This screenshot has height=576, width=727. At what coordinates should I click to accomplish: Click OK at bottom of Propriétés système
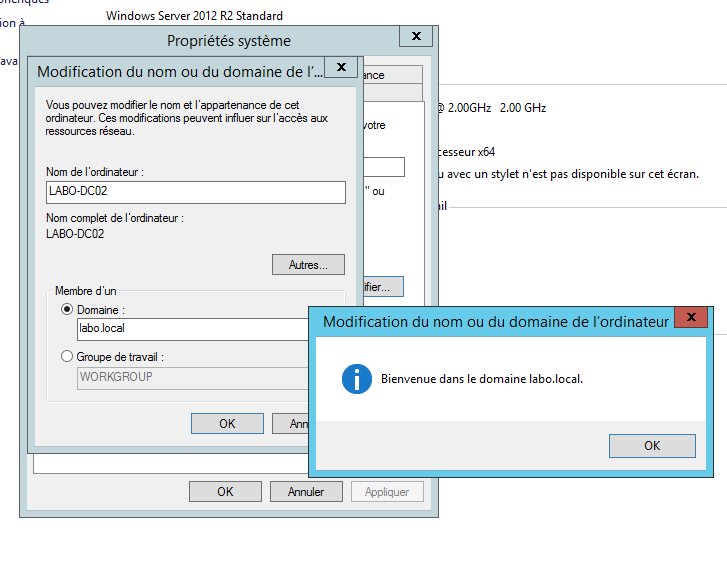point(225,492)
